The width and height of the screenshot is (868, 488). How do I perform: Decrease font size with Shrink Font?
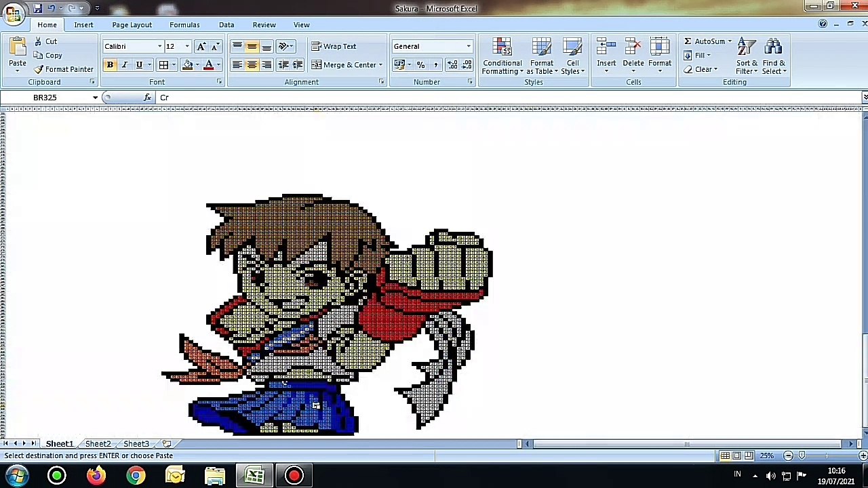point(215,47)
